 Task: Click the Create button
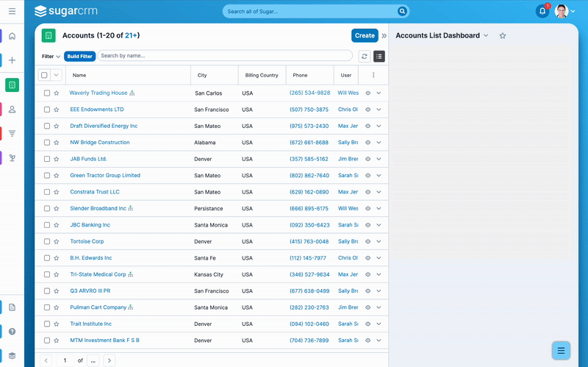click(365, 35)
